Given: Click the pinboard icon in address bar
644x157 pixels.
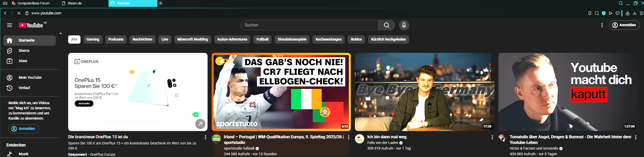Looking at the screenshot, I should point(590,13).
